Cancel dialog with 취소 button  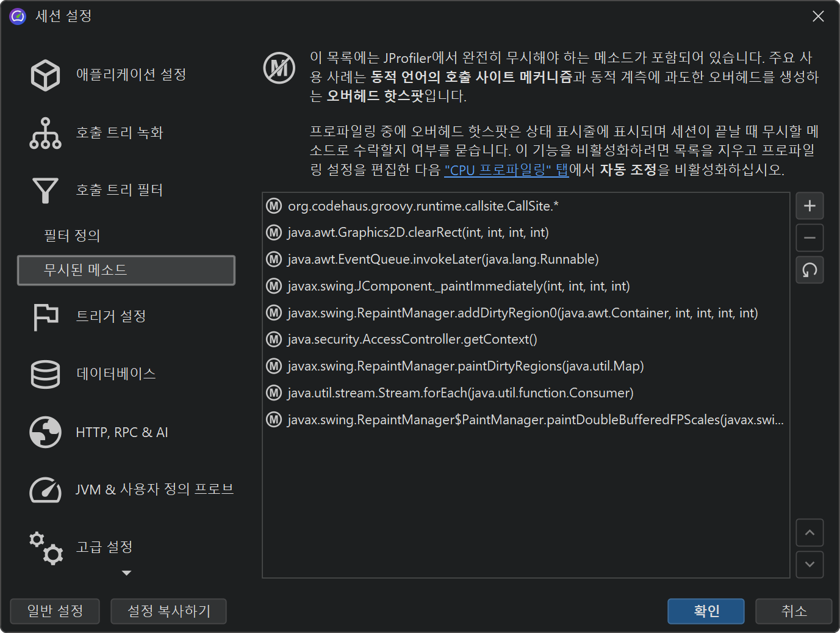click(x=794, y=611)
